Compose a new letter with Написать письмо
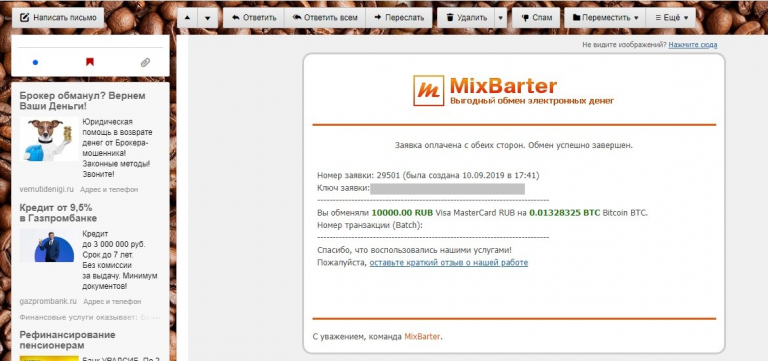The width and height of the screenshot is (768, 361). (x=58, y=18)
